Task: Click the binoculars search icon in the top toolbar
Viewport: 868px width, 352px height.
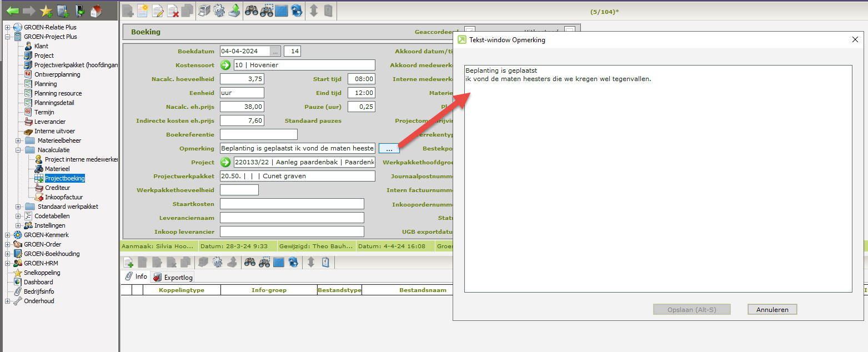Action: [x=252, y=11]
